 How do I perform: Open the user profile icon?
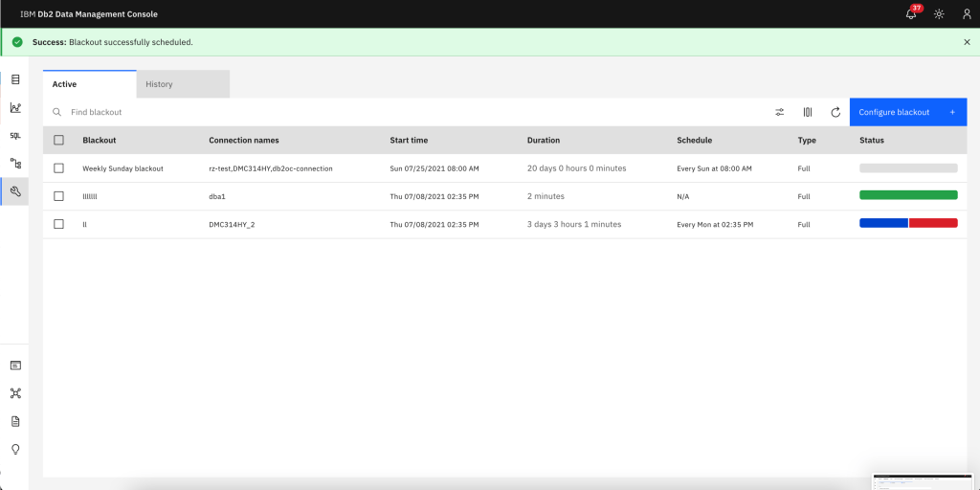(966, 14)
